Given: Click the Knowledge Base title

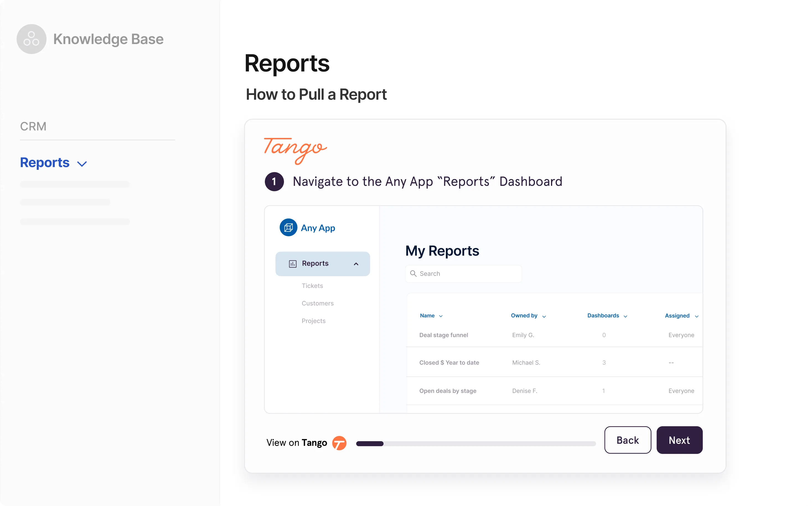Looking at the screenshot, I should (x=108, y=39).
